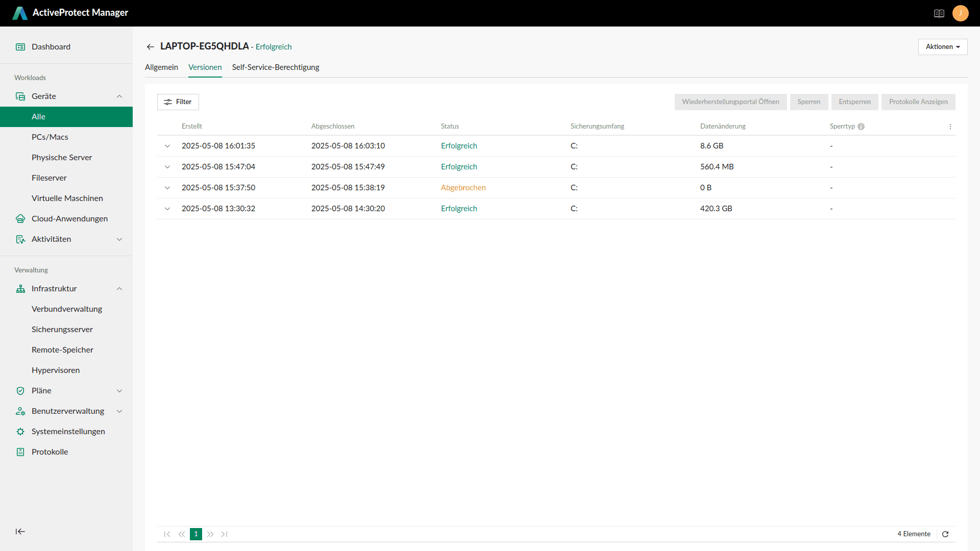
Task: Switch to the Allgemein tab
Action: 161,67
